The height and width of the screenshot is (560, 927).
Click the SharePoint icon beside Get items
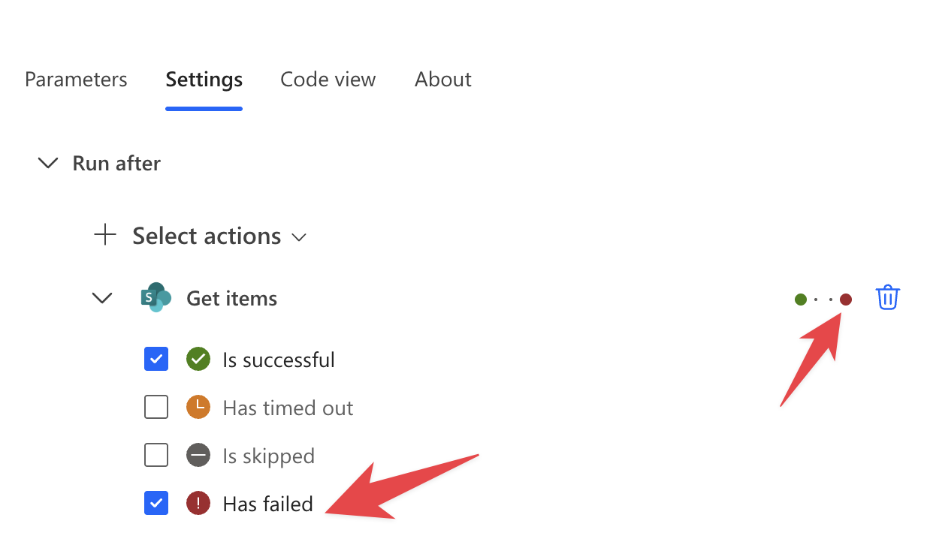(156, 298)
